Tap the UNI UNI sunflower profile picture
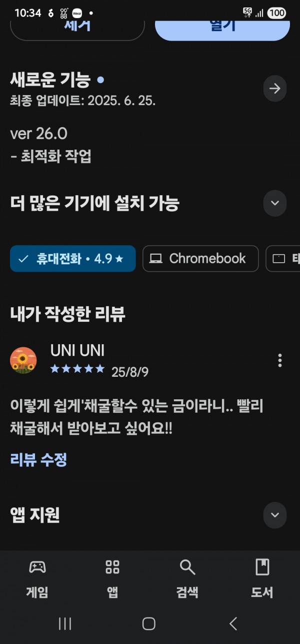The height and width of the screenshot is (644, 300). [23, 360]
